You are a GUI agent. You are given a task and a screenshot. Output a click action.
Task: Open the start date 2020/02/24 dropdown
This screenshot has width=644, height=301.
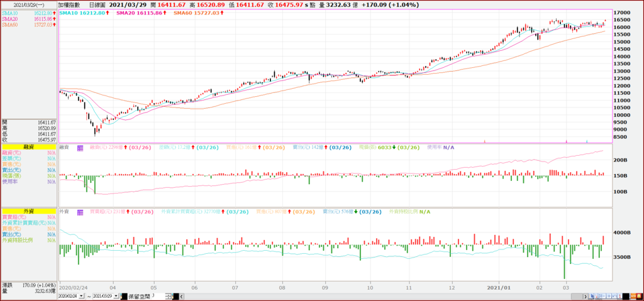[81, 296]
